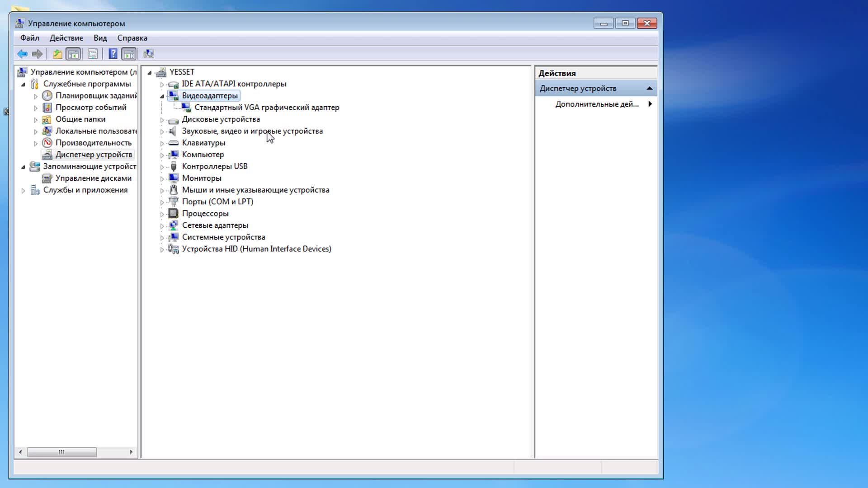868x488 pixels.
Task: Select Мыши и иные указывающие устройства
Action: pyautogui.click(x=255, y=190)
